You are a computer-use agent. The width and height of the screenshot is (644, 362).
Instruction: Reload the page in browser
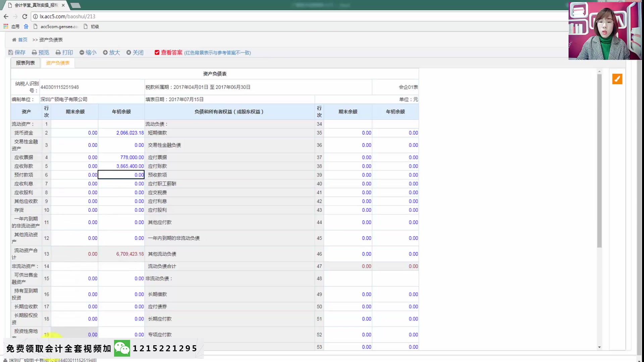point(24,16)
